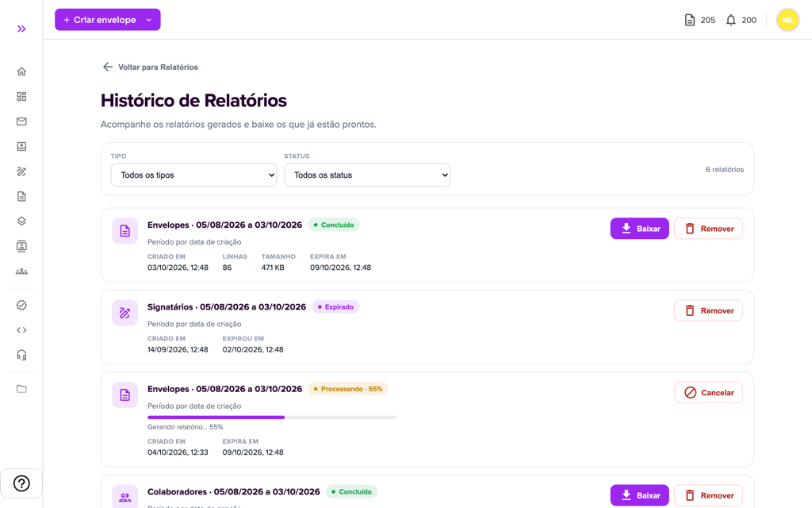Screen dimensions: 812x508
Task: Open the inbox download icon in sidebar
Action: tap(21, 146)
